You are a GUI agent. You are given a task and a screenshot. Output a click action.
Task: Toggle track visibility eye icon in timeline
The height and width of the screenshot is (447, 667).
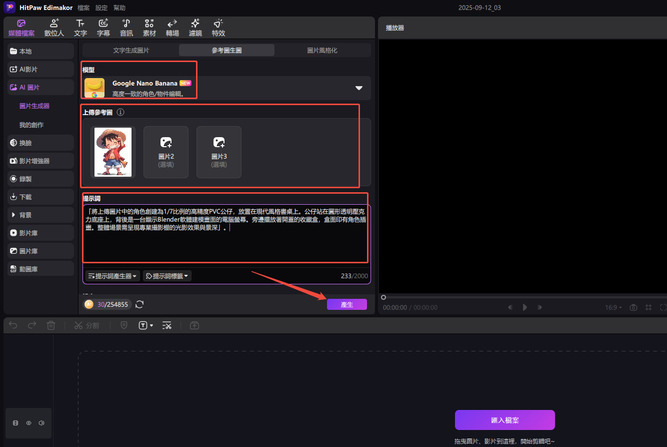click(27, 423)
